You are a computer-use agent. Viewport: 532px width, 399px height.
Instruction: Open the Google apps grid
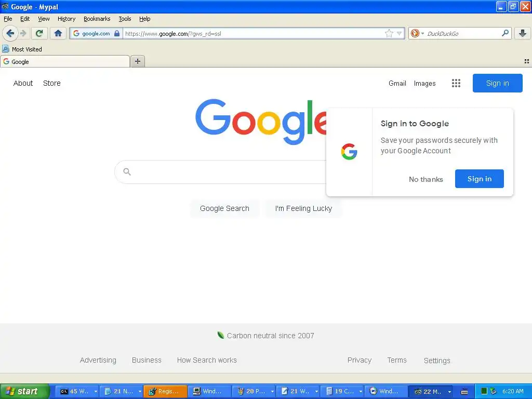(456, 83)
